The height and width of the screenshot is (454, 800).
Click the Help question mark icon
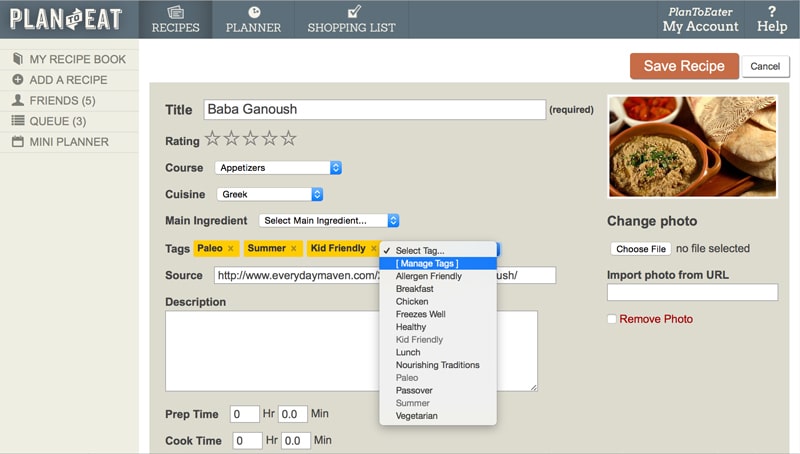tap(771, 11)
